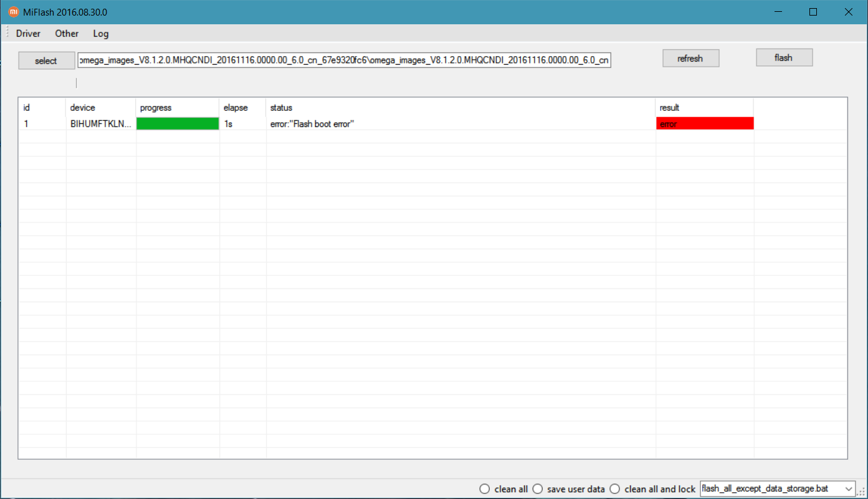868x499 pixels.
Task: Select device BIHUMFTKLN... cell
Action: 101,124
